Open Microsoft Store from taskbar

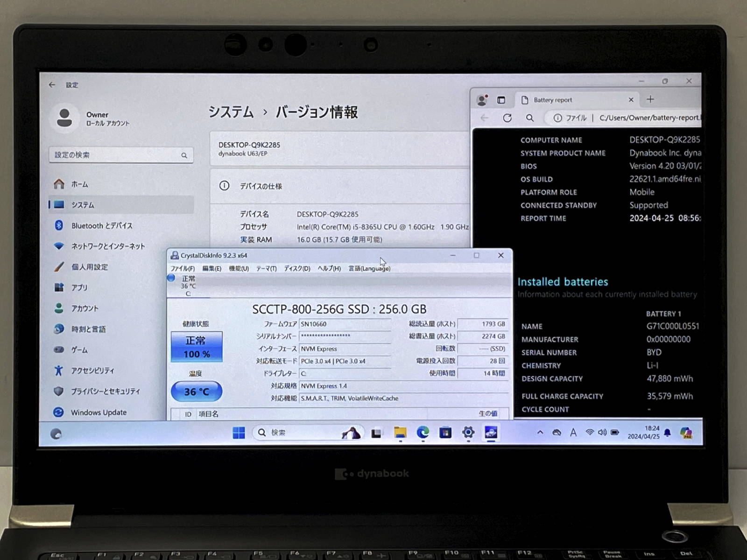tap(445, 433)
